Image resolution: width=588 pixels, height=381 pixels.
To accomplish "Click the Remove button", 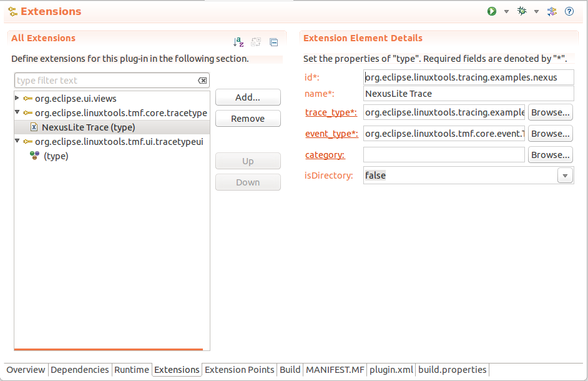I will (x=248, y=119).
